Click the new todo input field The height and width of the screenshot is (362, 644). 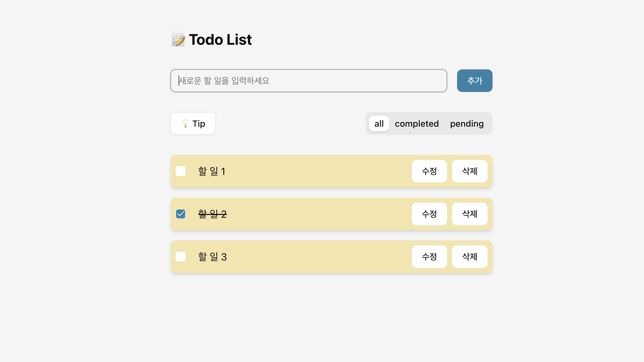[309, 81]
